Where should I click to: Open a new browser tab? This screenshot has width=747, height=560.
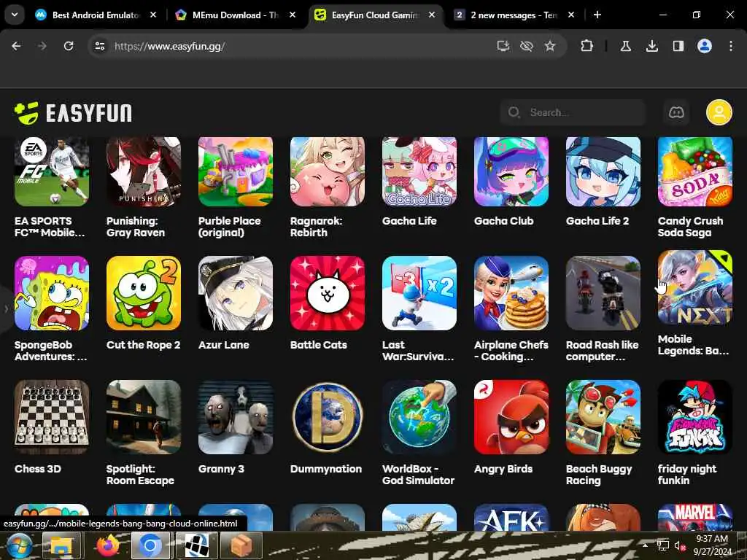597,15
